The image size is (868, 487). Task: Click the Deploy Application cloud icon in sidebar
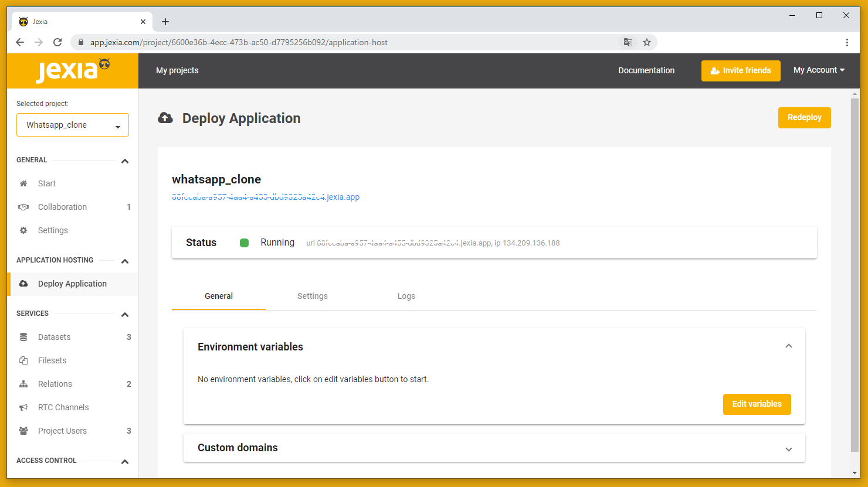[x=23, y=284]
